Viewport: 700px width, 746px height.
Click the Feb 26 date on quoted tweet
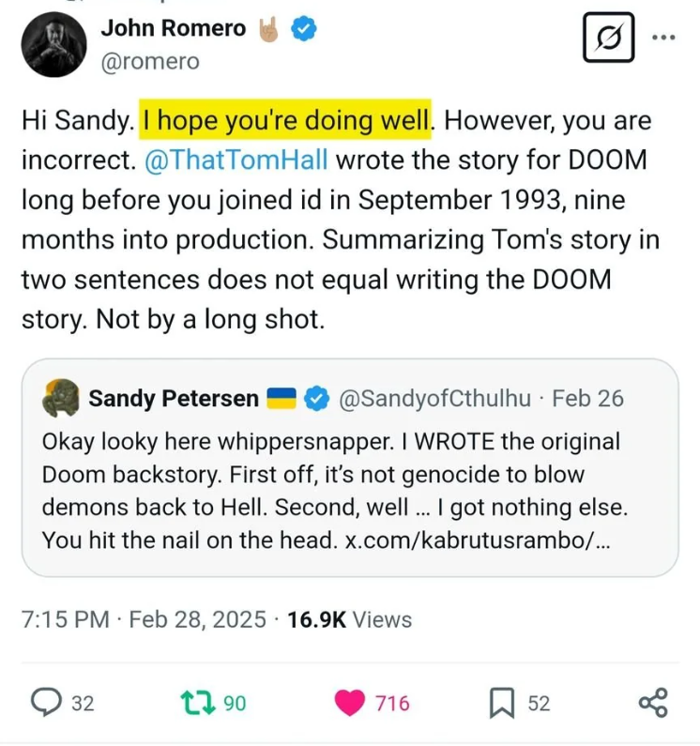pos(587,399)
